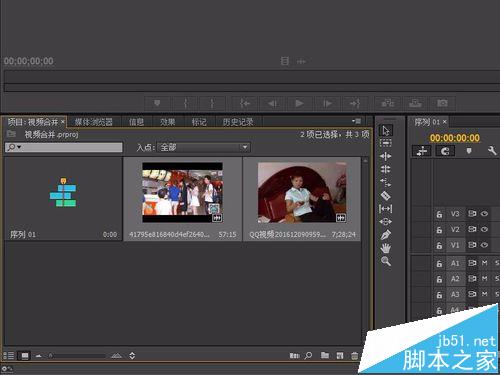Click Mark Out button in source monitor
The height and width of the screenshot is (375, 500).
click(x=212, y=104)
